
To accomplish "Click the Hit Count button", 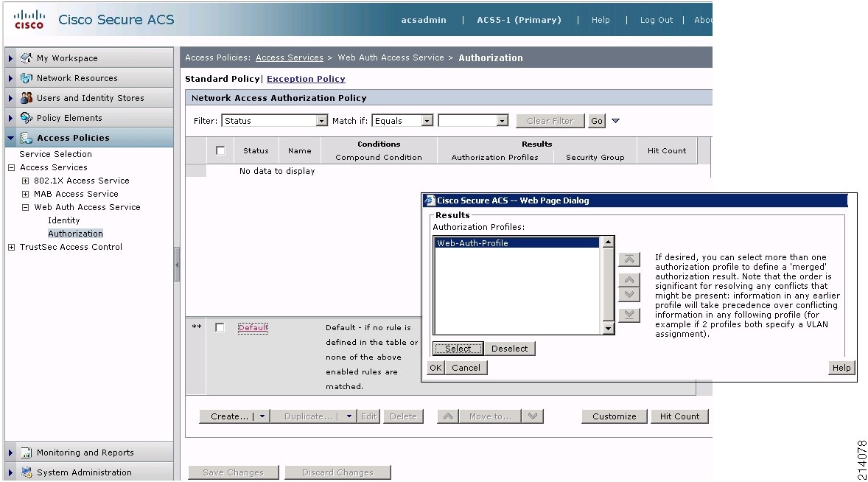I will [679, 416].
